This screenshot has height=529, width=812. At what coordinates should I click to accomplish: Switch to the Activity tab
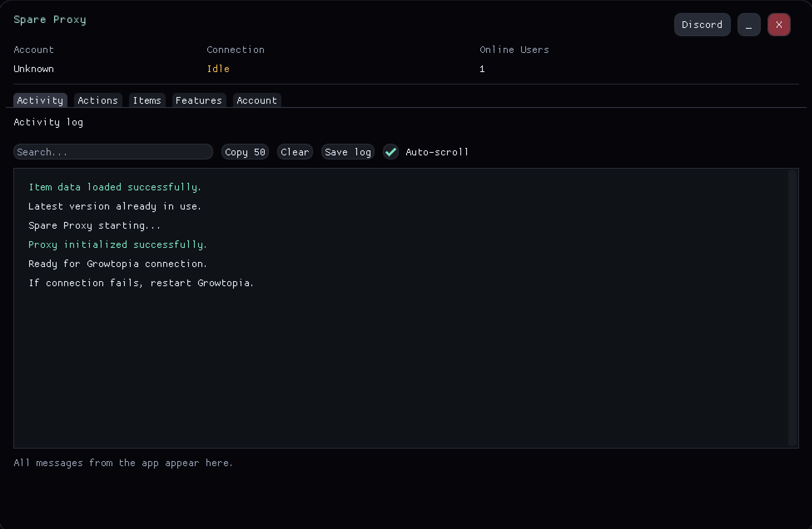40,100
